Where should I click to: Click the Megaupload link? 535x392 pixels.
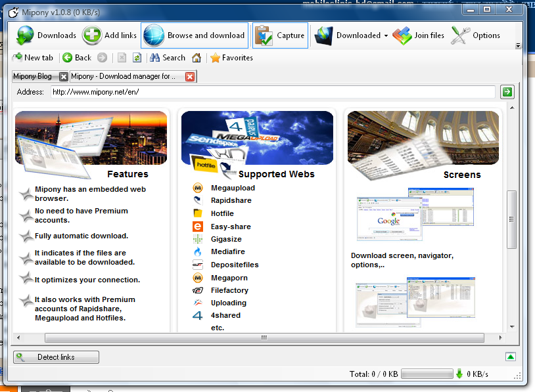point(233,188)
